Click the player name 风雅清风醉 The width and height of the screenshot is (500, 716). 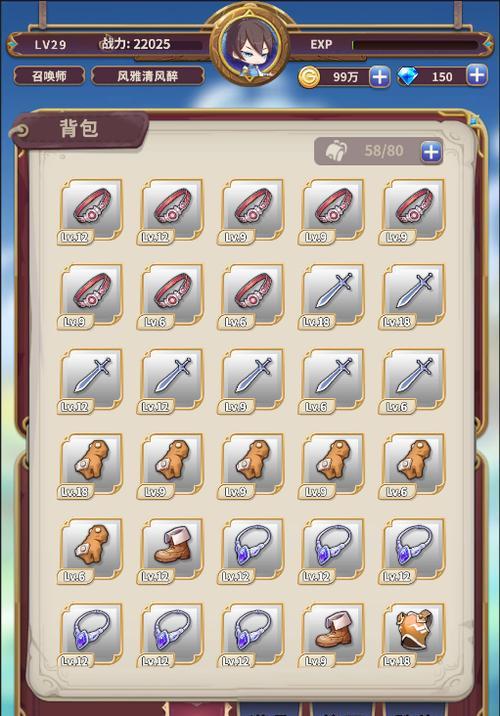pyautogui.click(x=147, y=76)
